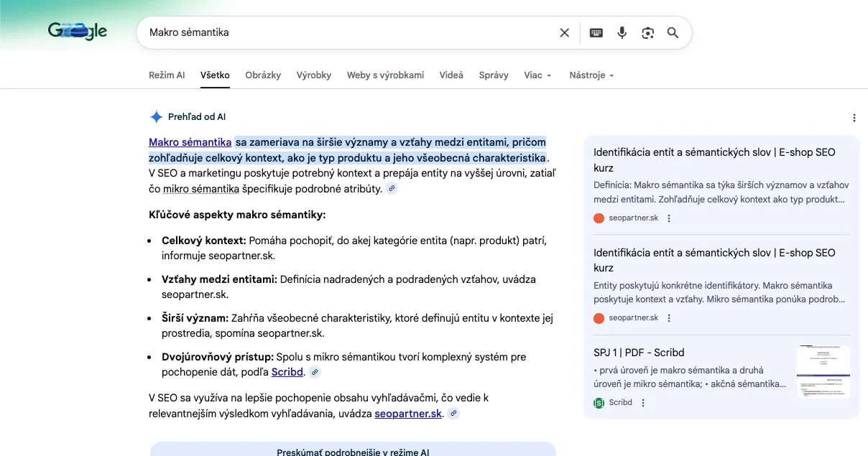Viewport: 868px width, 456px height.
Task: Click into the search input field
Action: tap(345, 33)
